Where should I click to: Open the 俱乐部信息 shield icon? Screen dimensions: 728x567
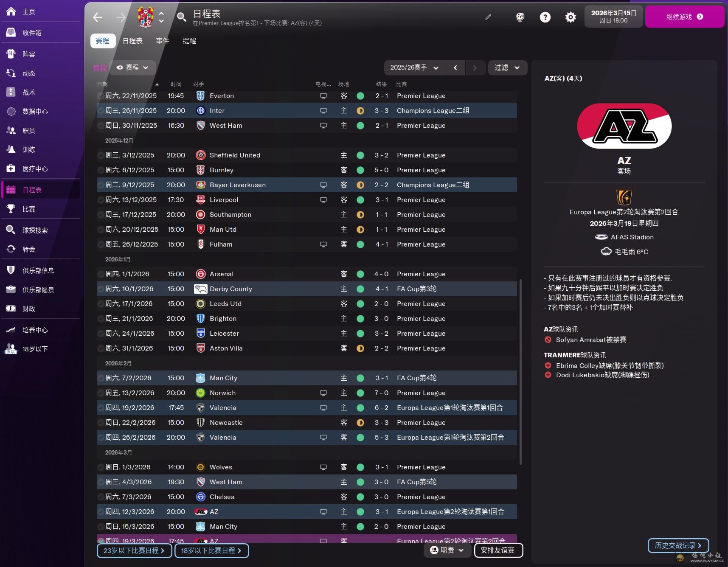point(11,270)
